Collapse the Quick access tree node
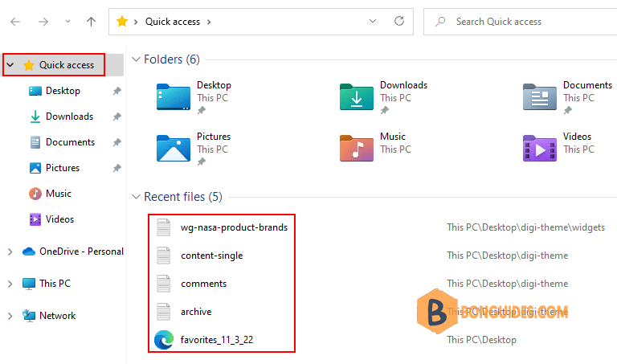 (10, 65)
